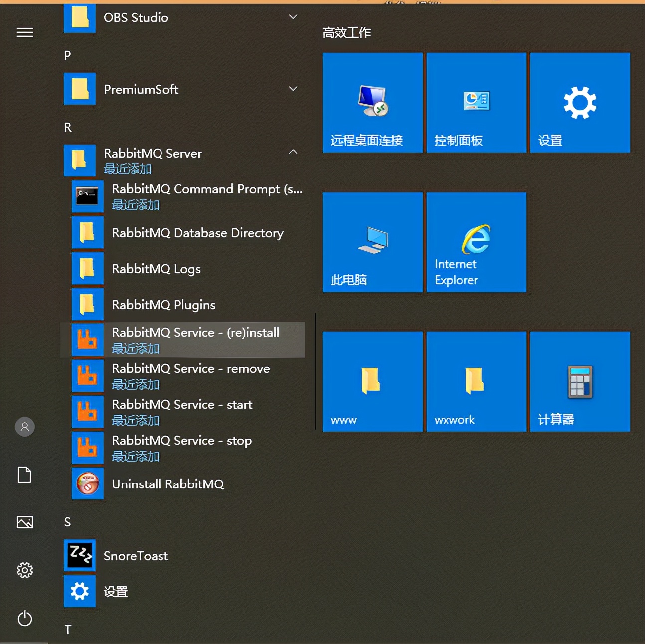Click the RabbitMQ Service remove rabbit icon
Image resolution: width=645 pixels, height=644 pixels.
[x=88, y=376]
